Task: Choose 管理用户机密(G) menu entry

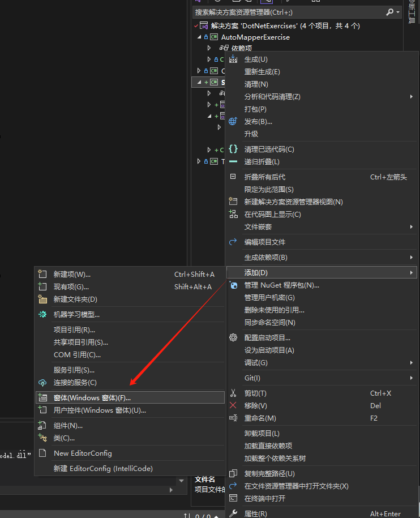Action: click(x=322, y=298)
